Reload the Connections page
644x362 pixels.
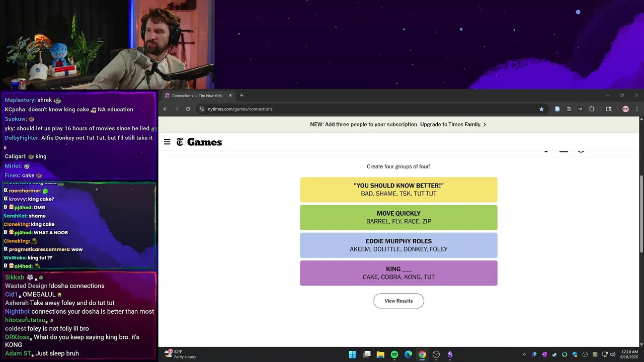click(x=188, y=109)
